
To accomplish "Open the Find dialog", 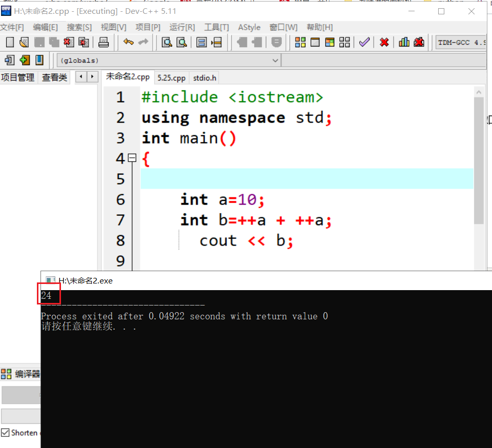I will 167,42.
